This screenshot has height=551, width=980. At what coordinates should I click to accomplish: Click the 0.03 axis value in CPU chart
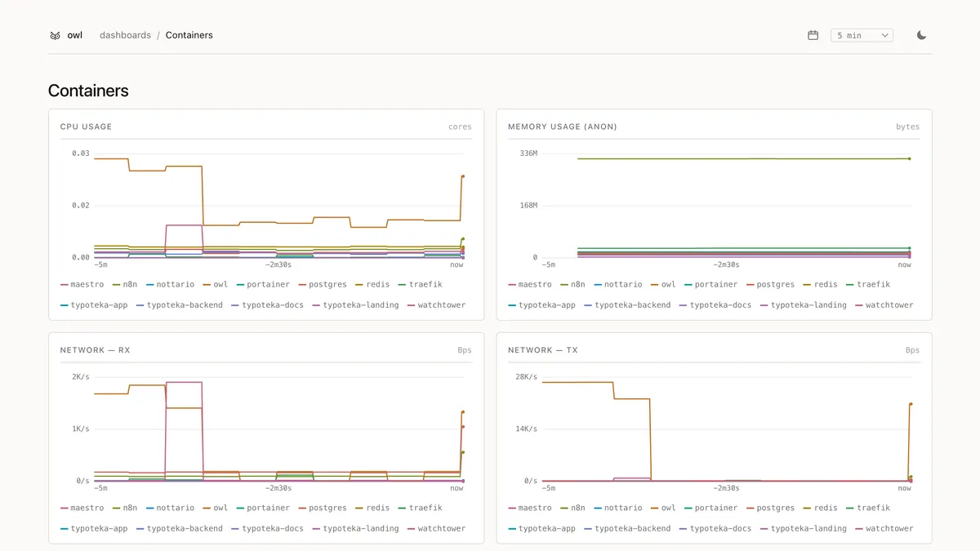(x=80, y=153)
